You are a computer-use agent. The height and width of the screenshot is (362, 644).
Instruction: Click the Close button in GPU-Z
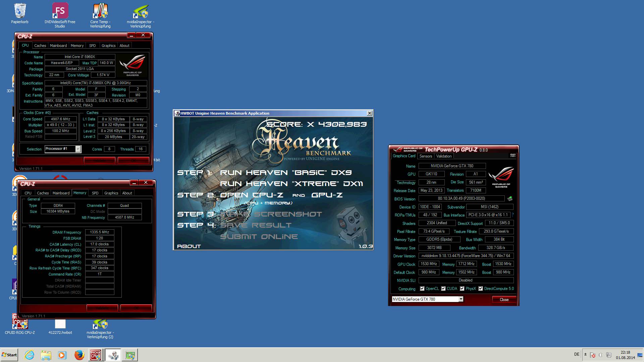504,299
